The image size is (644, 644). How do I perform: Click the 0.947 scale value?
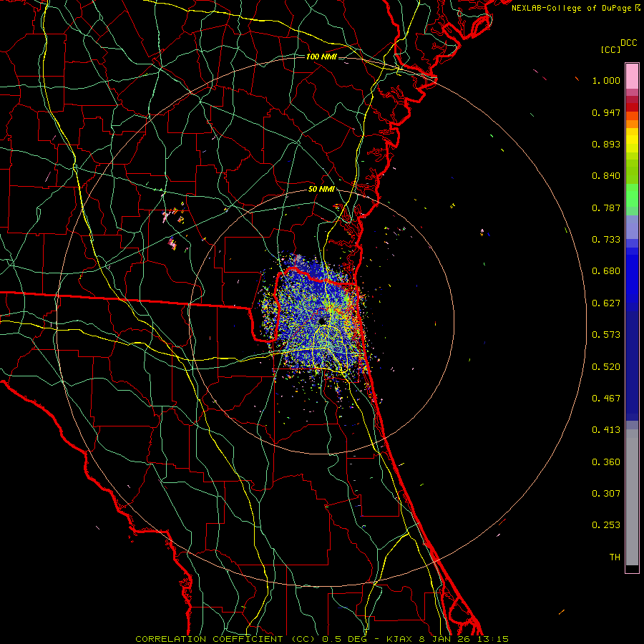click(606, 112)
